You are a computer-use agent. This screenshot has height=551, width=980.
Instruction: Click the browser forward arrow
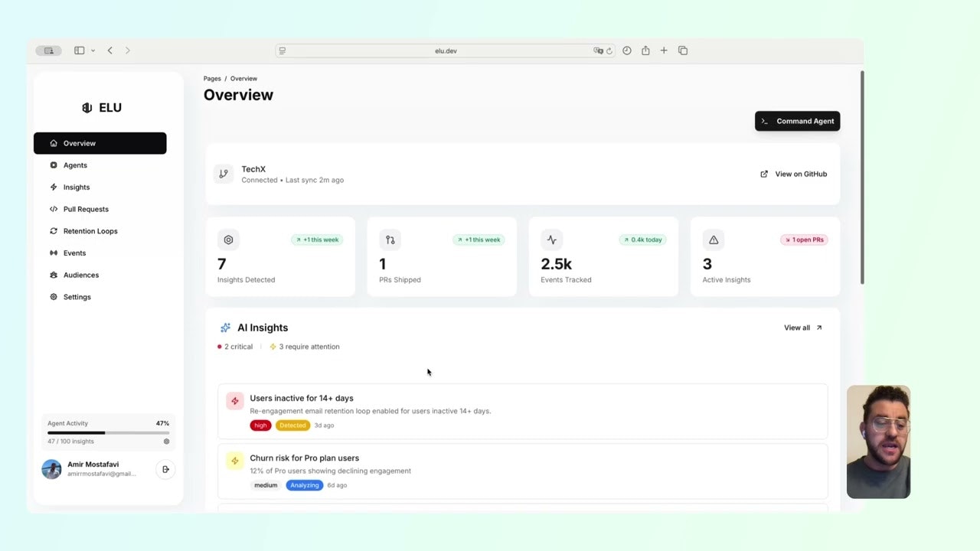pyautogui.click(x=127, y=51)
